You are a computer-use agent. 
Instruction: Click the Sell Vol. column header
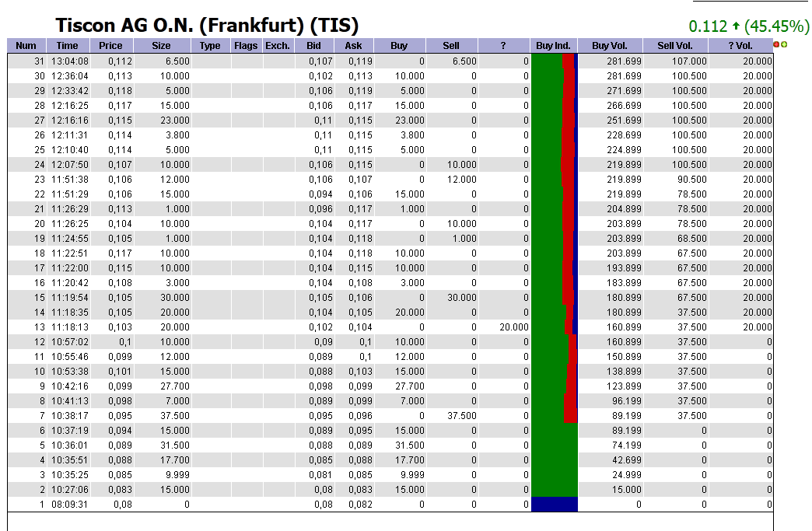[675, 45]
